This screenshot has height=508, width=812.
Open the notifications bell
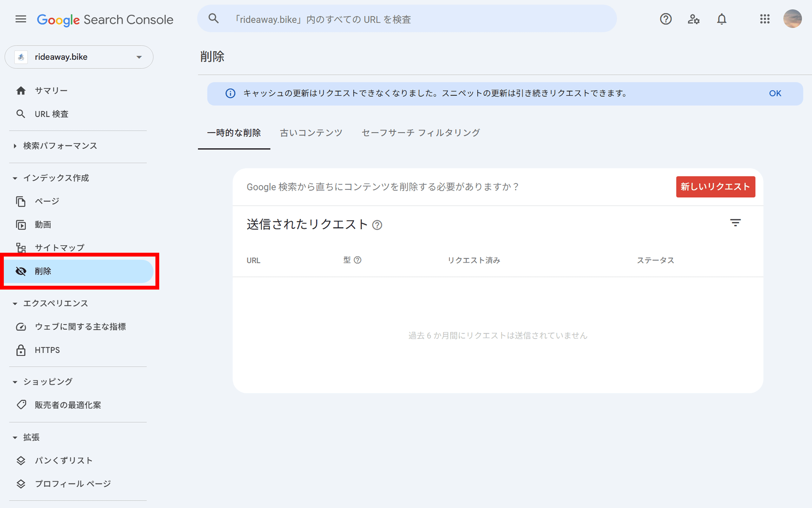[x=722, y=19]
